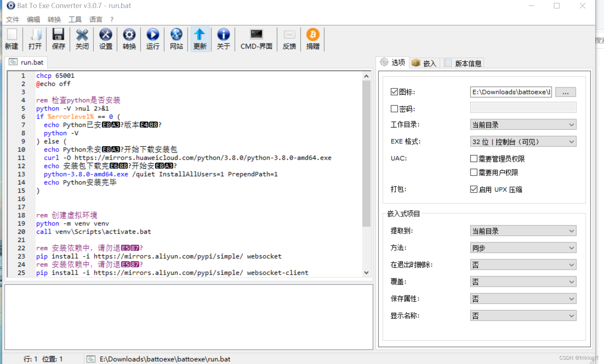The image size is (604, 364).
Task: Expand the 工作目录 dropdown
Action: [x=571, y=124]
